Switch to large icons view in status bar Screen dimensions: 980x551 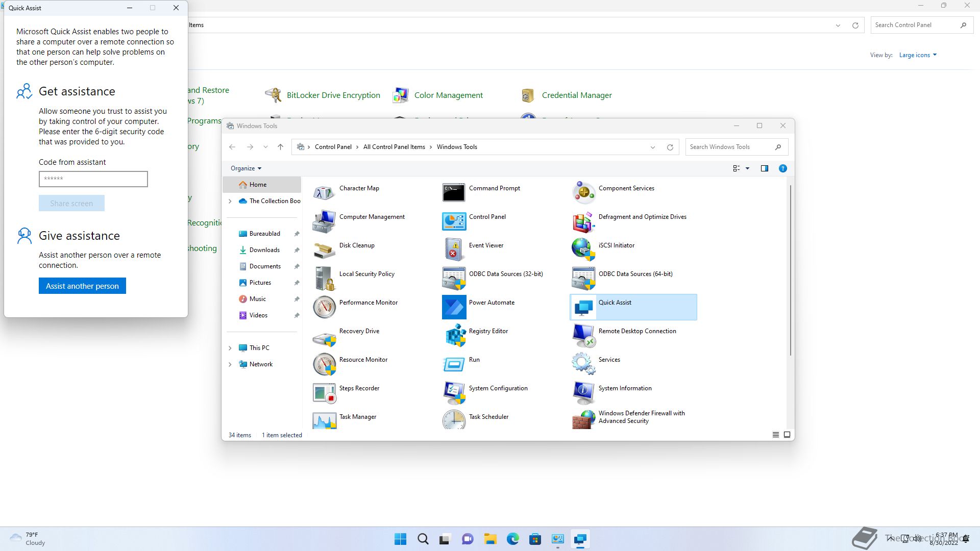coord(787,435)
